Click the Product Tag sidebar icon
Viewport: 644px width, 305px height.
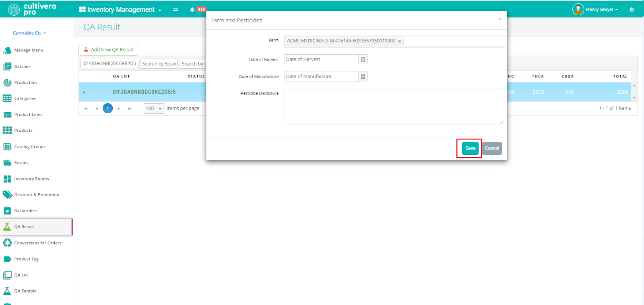click(7, 259)
